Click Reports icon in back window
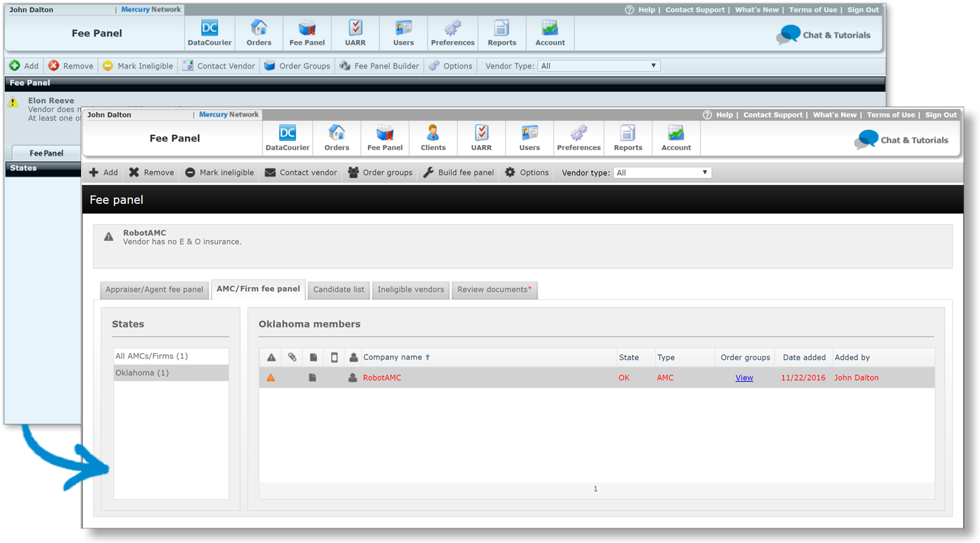 click(x=502, y=33)
